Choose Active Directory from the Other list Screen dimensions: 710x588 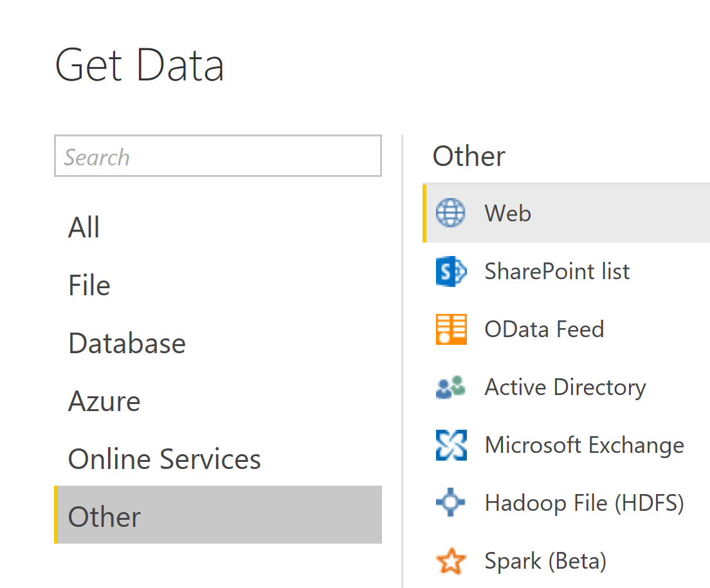[565, 387]
